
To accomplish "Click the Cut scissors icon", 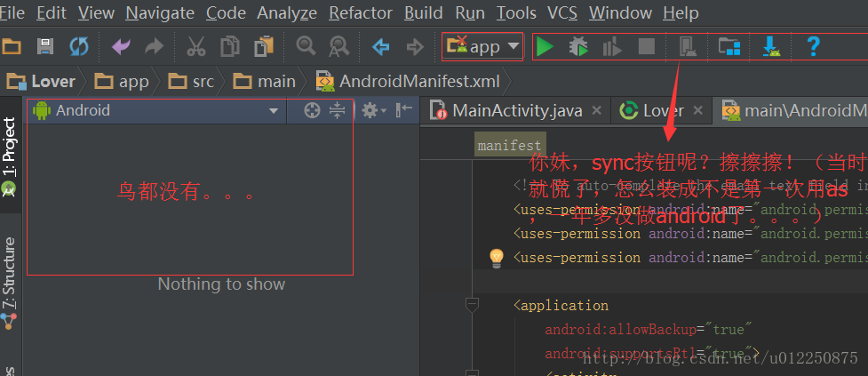I will pyautogui.click(x=196, y=47).
